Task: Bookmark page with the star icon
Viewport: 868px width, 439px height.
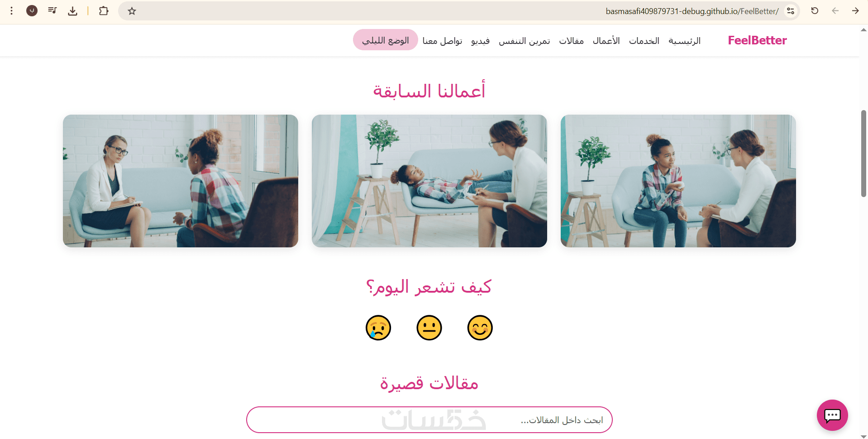Action: (x=132, y=11)
